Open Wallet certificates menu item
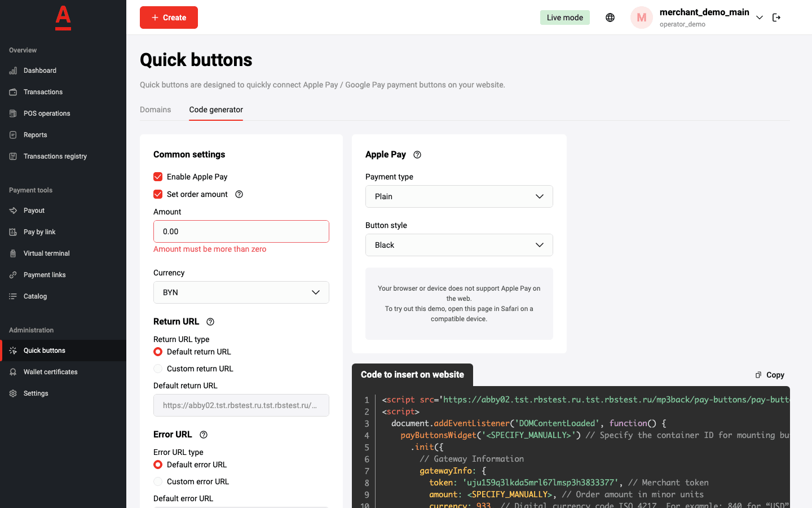 pos(63,372)
